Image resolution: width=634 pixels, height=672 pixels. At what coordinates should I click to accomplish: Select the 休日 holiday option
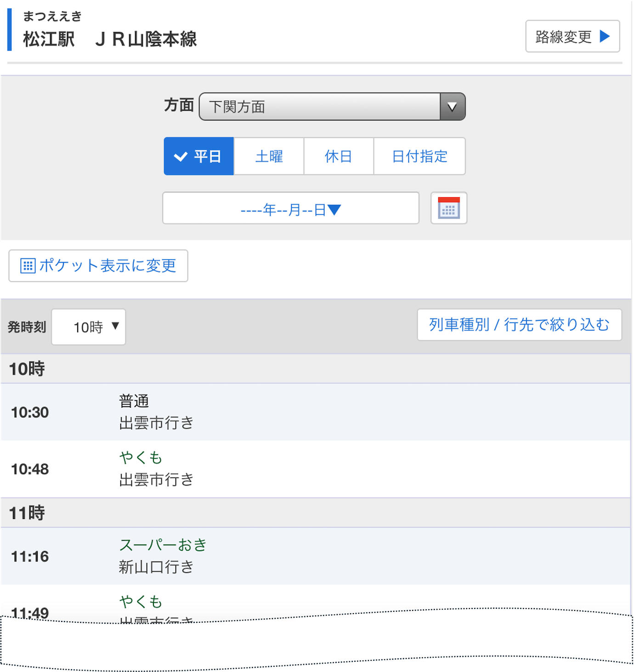pos(339,156)
